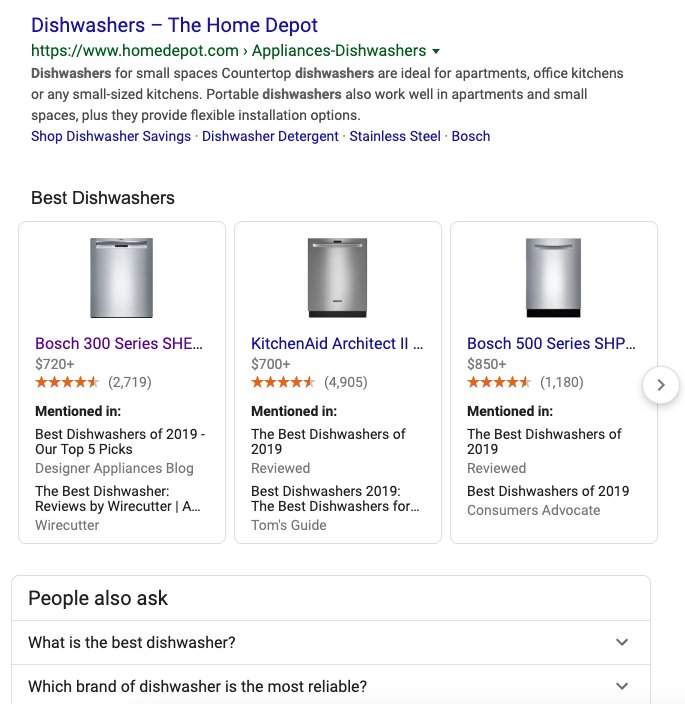685x704 pixels.
Task: Open the Dishwasher Detergent sitelink
Action: (270, 136)
